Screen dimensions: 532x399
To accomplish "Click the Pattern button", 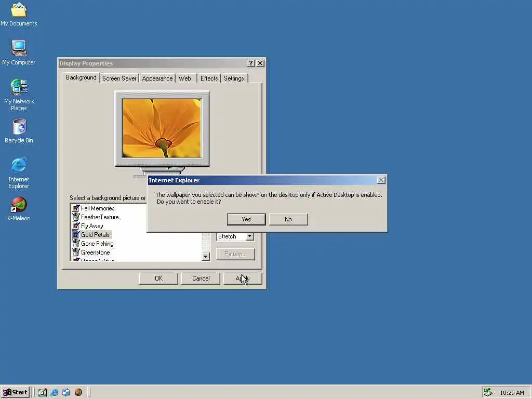I will click(x=235, y=254).
